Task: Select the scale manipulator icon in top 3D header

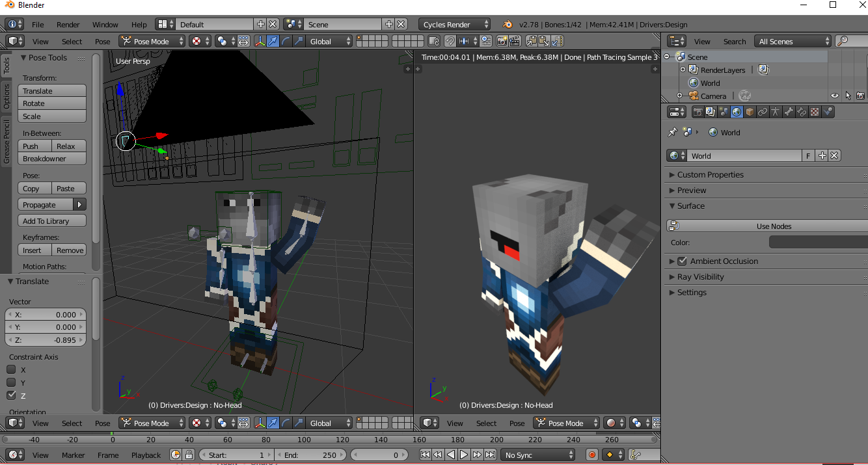Action: (299, 41)
